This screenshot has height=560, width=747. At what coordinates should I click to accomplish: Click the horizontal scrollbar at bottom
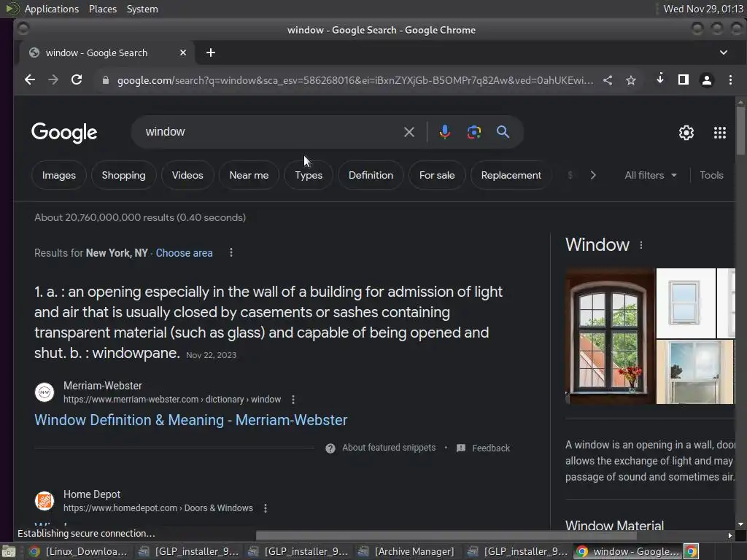point(446,535)
